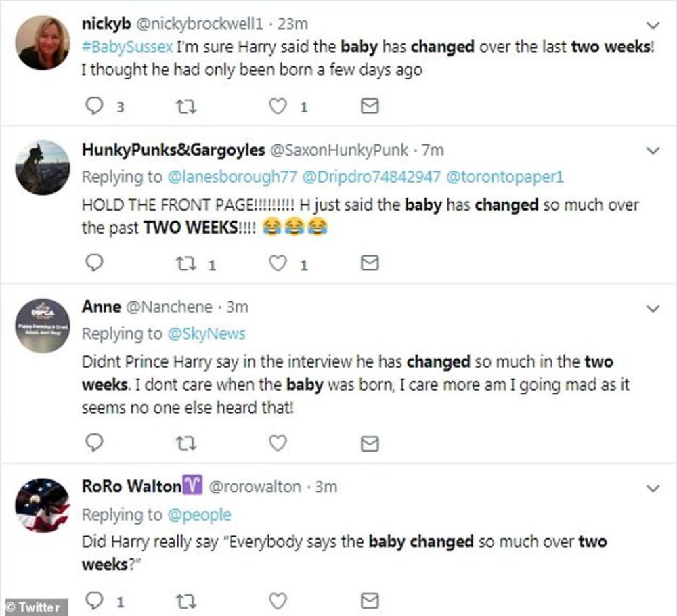This screenshot has height=616, width=677.
Task: Click nickyb's profile picture
Action: [42, 43]
